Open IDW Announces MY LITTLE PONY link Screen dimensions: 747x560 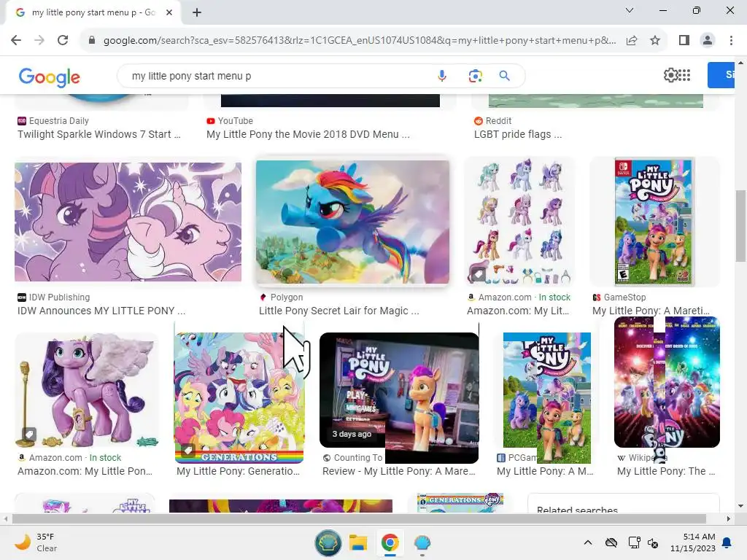101,311
